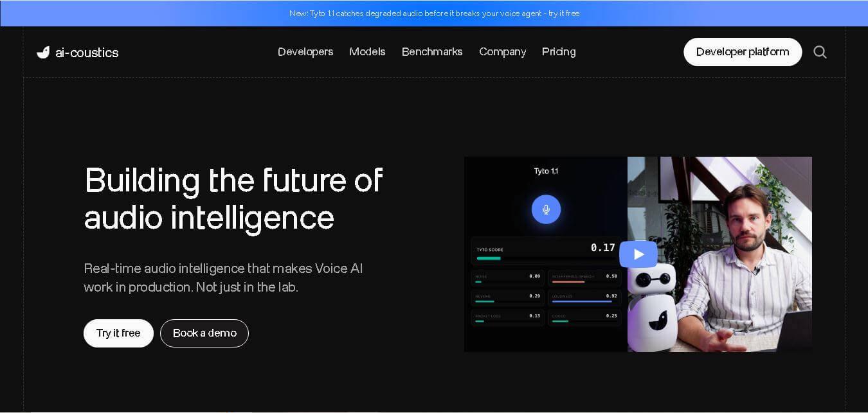The height and width of the screenshot is (413, 868).
Task: Click the ai-coustics logo
Action: [78, 53]
